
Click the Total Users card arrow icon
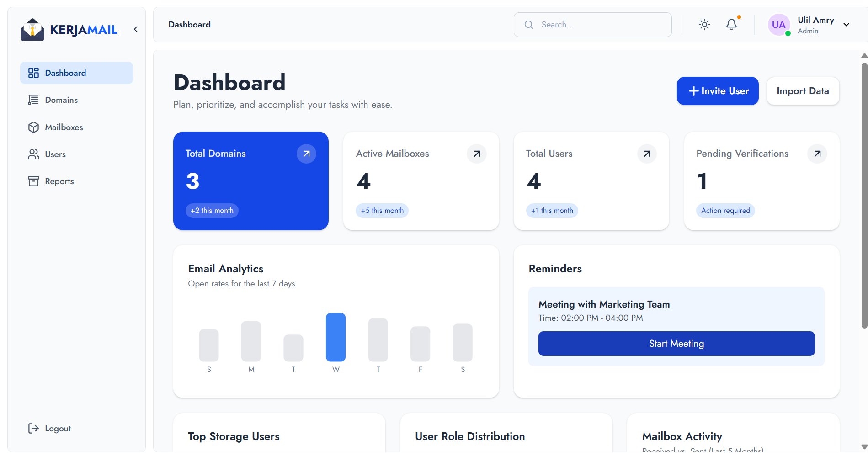tap(647, 154)
